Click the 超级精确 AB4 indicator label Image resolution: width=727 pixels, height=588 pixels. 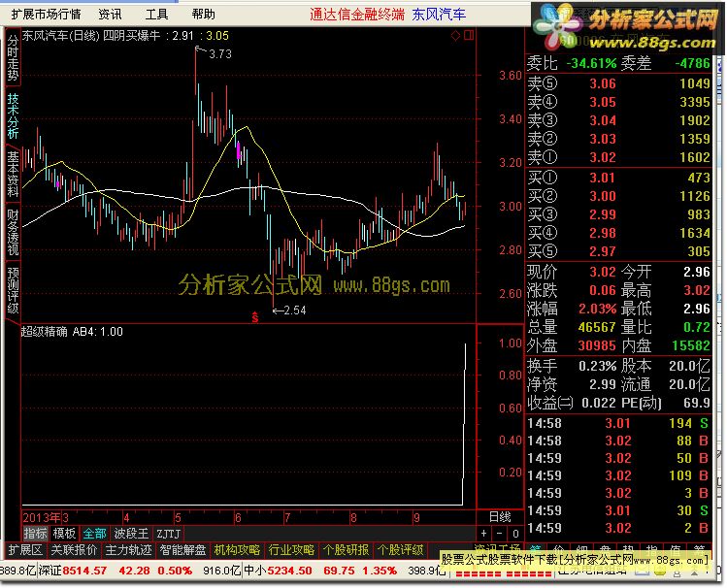tap(72, 331)
